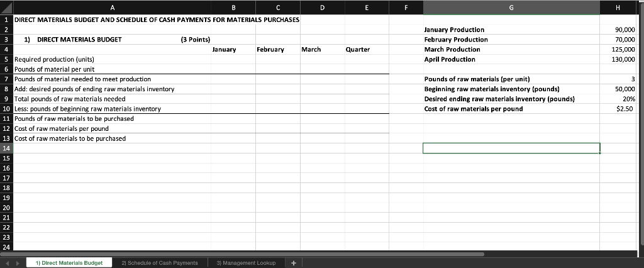Go to previous sheet arrow
Viewport: 644px width, 268px height.
[6, 263]
